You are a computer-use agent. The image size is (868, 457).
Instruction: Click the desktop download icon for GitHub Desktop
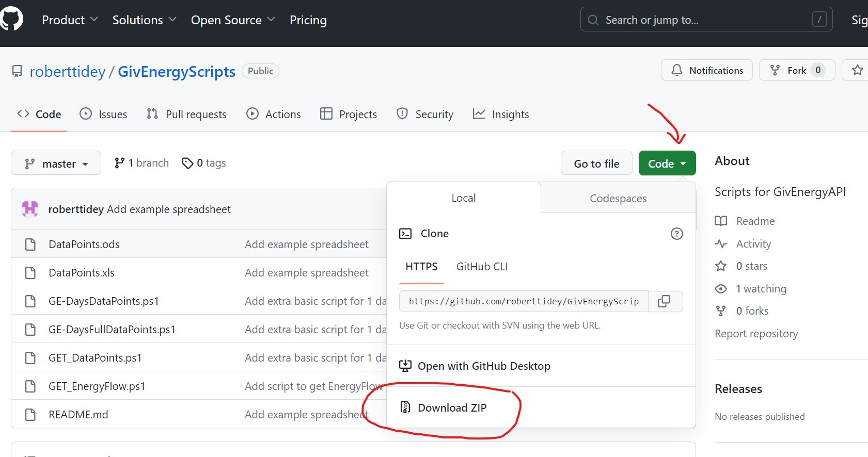(405, 366)
